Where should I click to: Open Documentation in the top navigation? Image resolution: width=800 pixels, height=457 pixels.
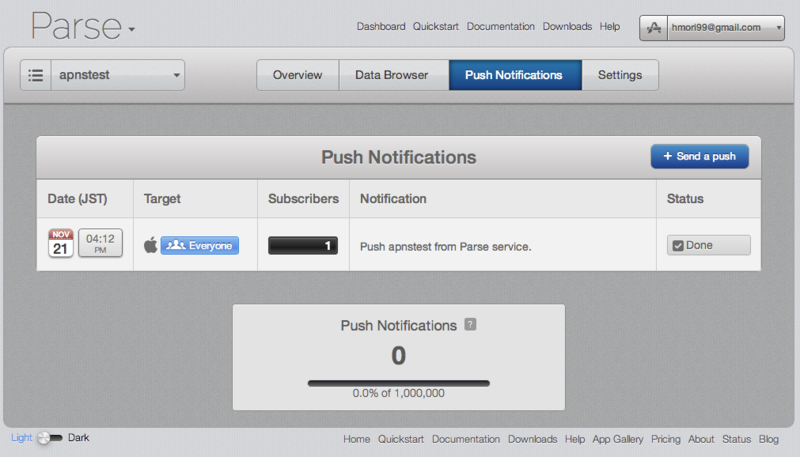[x=501, y=27]
